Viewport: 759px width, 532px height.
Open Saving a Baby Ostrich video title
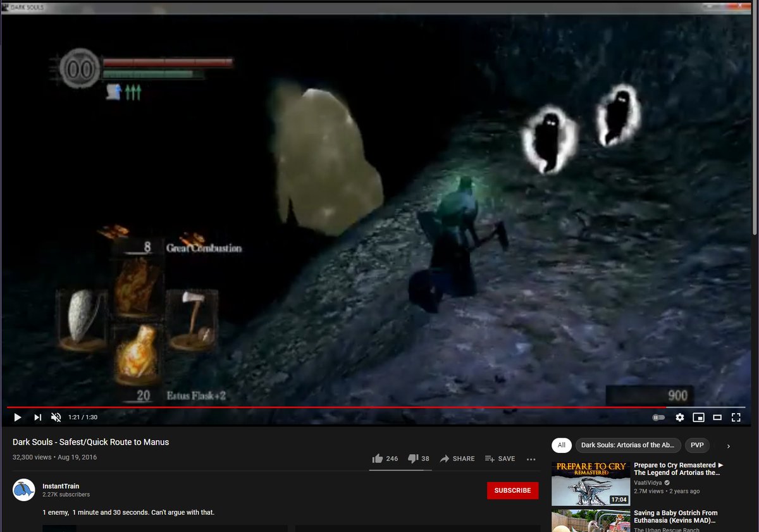coord(676,517)
